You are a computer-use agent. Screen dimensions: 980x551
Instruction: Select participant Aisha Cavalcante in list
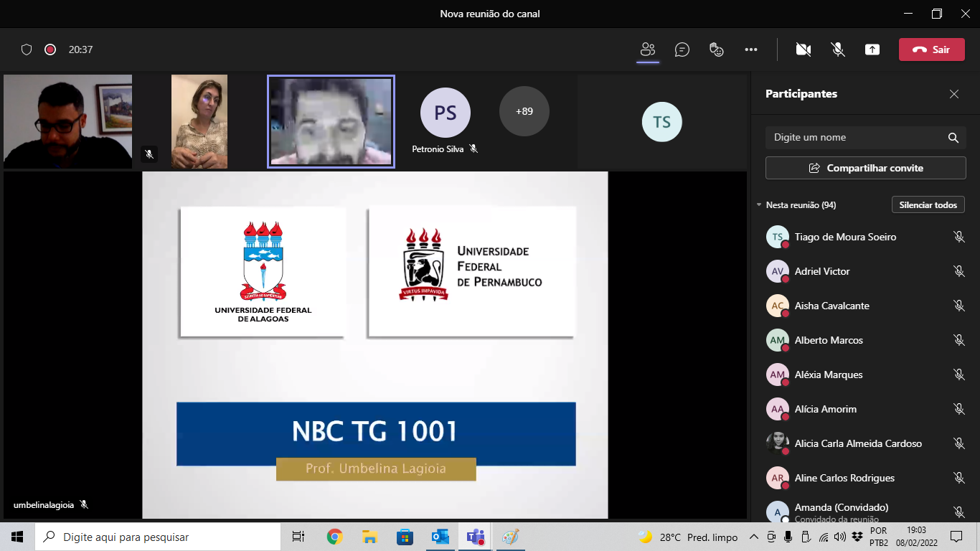[831, 306]
